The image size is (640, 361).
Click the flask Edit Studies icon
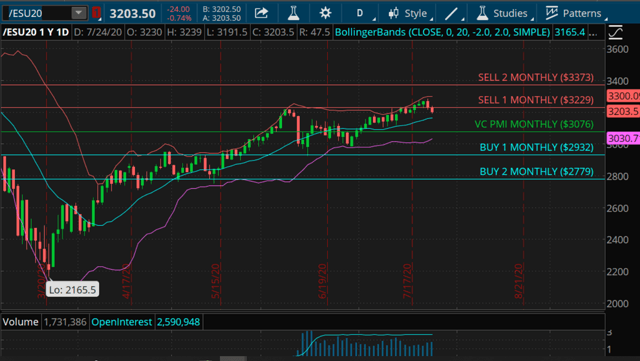pyautogui.click(x=293, y=13)
